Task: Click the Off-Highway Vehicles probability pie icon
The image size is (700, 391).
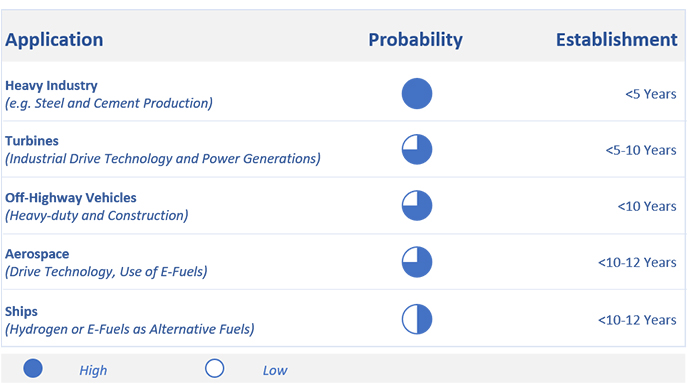Action: tap(417, 206)
